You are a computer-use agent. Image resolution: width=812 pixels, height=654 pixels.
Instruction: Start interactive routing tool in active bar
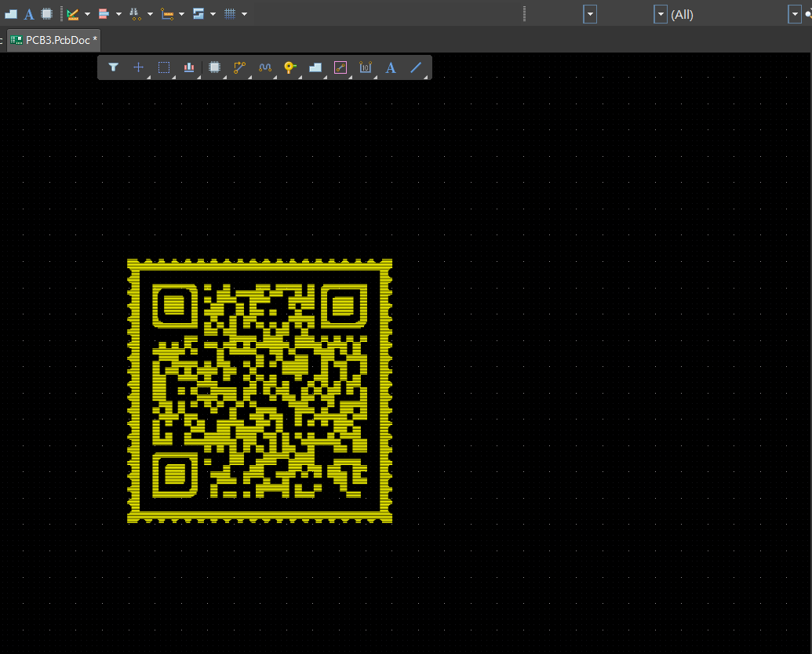click(239, 67)
